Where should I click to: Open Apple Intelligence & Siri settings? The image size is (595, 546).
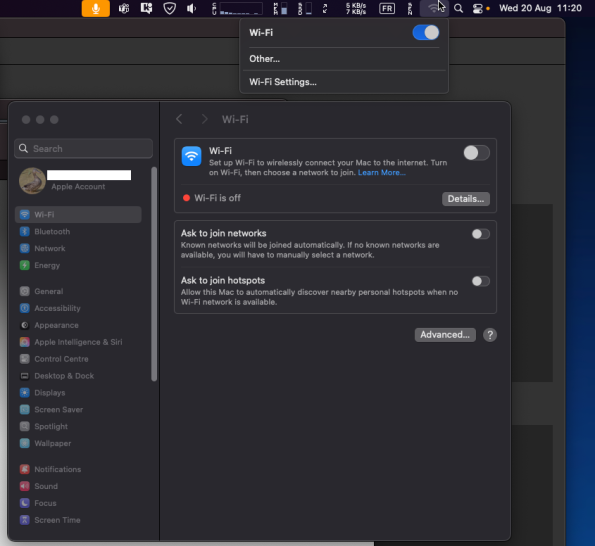click(x=78, y=342)
